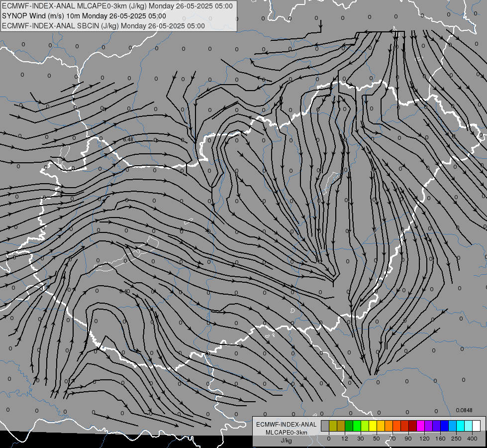Image resolution: width=487 pixels, height=448 pixels.
Task: Click the legend value 400
Action: (x=472, y=439)
